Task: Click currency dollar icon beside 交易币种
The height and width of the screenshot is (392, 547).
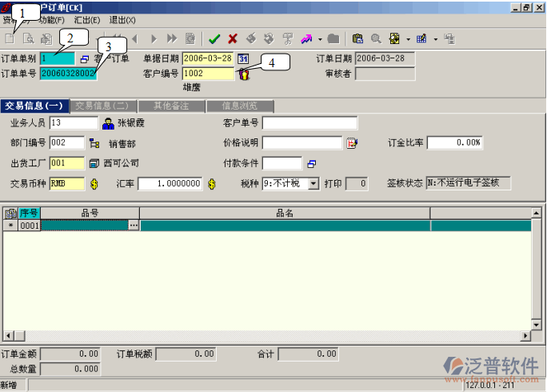Action: pos(94,184)
